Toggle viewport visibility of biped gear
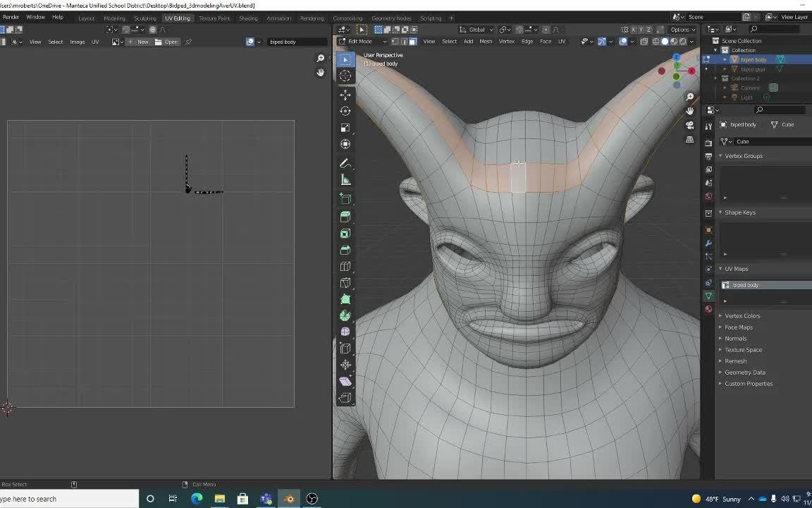This screenshot has width=812, height=508. tap(780, 69)
